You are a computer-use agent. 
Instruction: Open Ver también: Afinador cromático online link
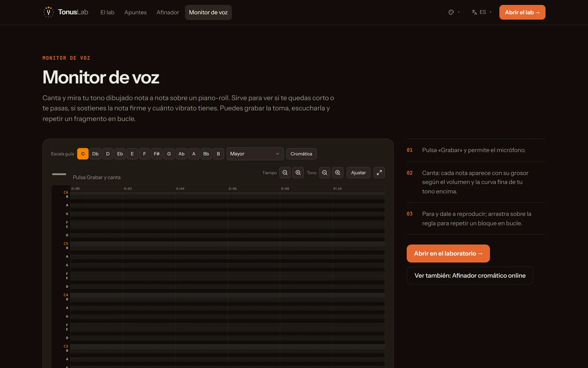pyautogui.click(x=470, y=276)
